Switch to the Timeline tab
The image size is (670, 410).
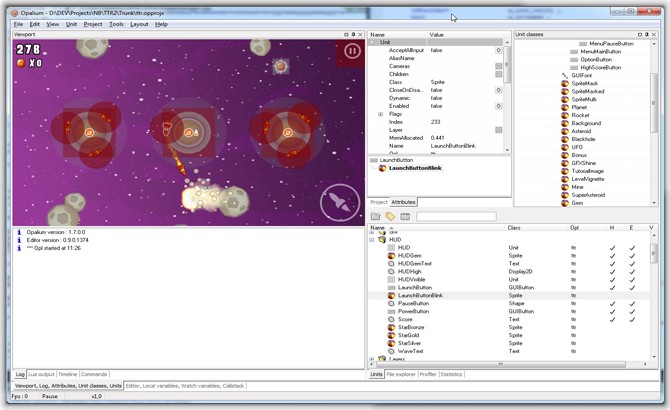click(68, 374)
